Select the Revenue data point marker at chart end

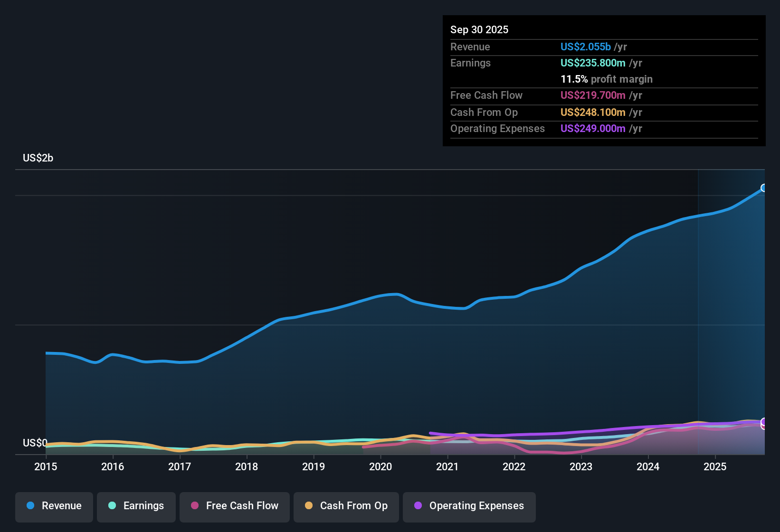pyautogui.click(x=763, y=188)
